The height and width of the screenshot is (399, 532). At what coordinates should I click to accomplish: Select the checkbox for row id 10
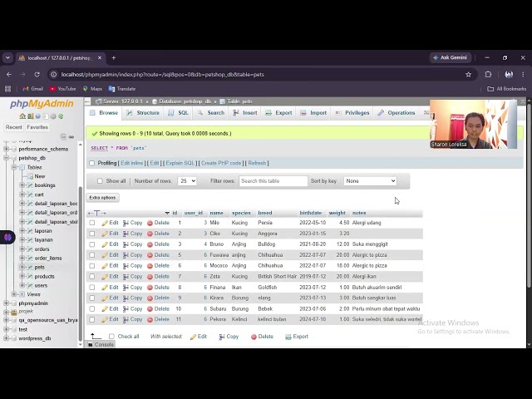[x=92, y=308]
